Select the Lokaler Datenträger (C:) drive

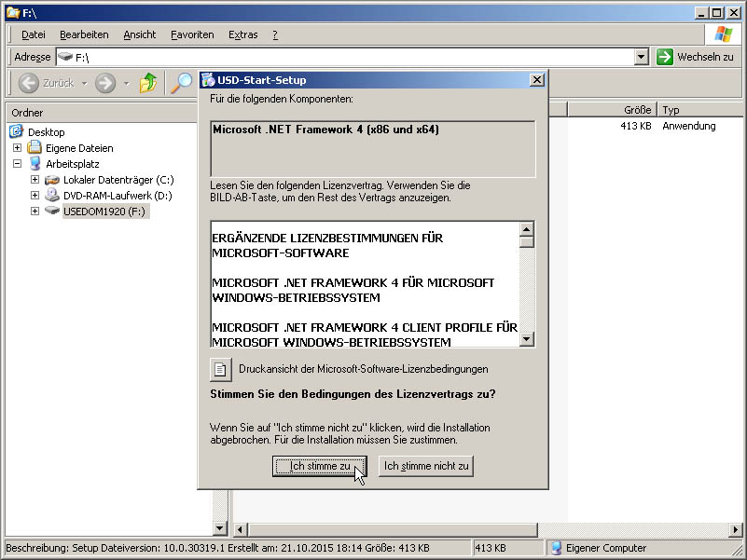(118, 180)
